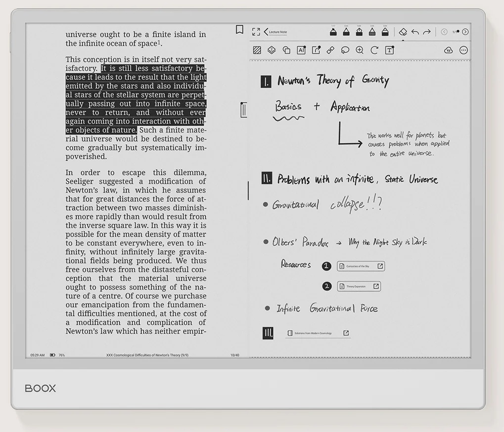Tap the 'Problems with an infinite, Static Universe' heading
Screen dimensions: 504x432
pos(358,179)
